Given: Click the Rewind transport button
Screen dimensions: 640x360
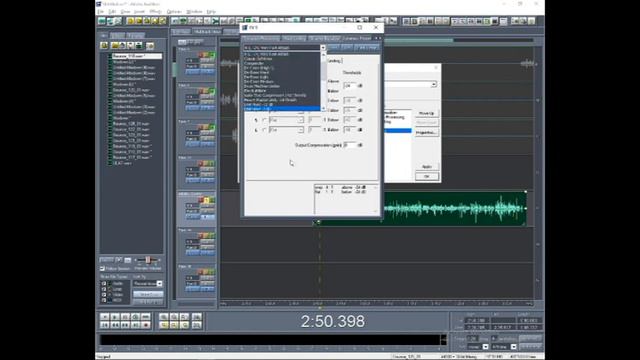Looking at the screenshot, I should pyautogui.click(x=115, y=325).
